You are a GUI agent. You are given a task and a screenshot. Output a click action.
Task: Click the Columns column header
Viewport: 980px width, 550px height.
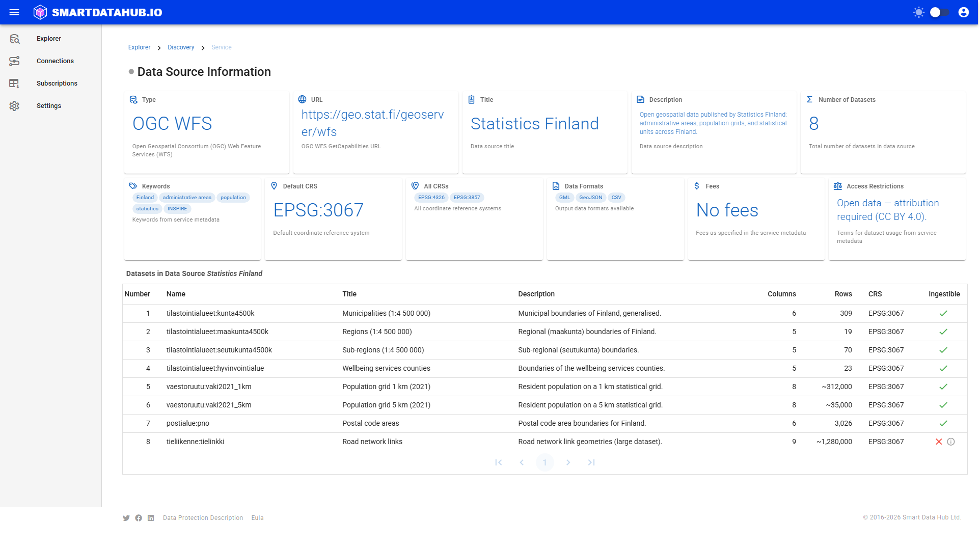pyautogui.click(x=781, y=294)
